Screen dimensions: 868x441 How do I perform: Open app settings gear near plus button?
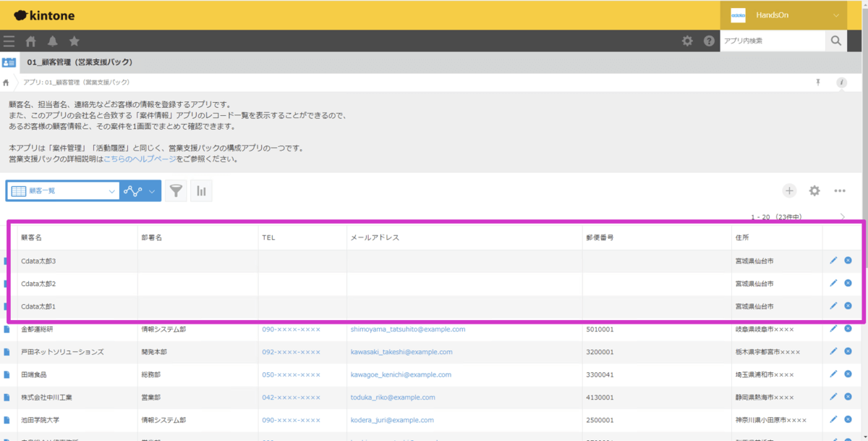(814, 191)
